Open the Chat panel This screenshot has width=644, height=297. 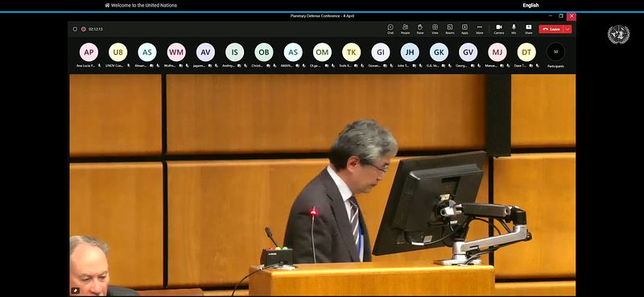pyautogui.click(x=390, y=29)
